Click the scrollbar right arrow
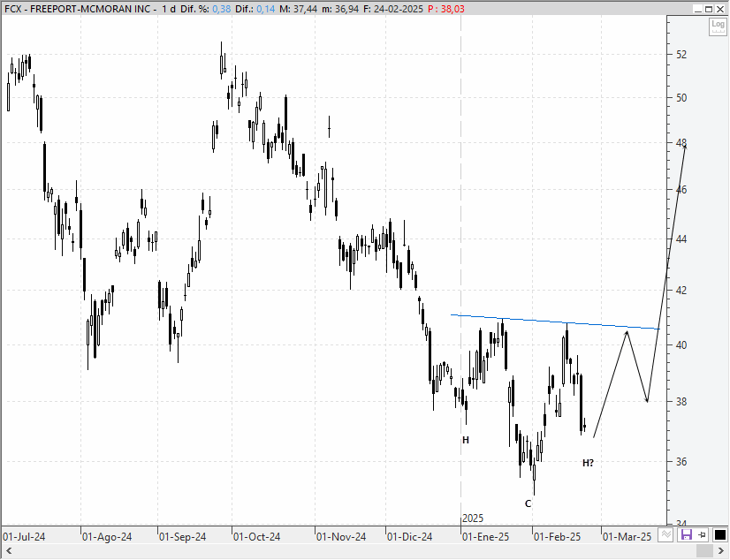The width and height of the screenshot is (730, 560). pyautogui.click(x=720, y=551)
